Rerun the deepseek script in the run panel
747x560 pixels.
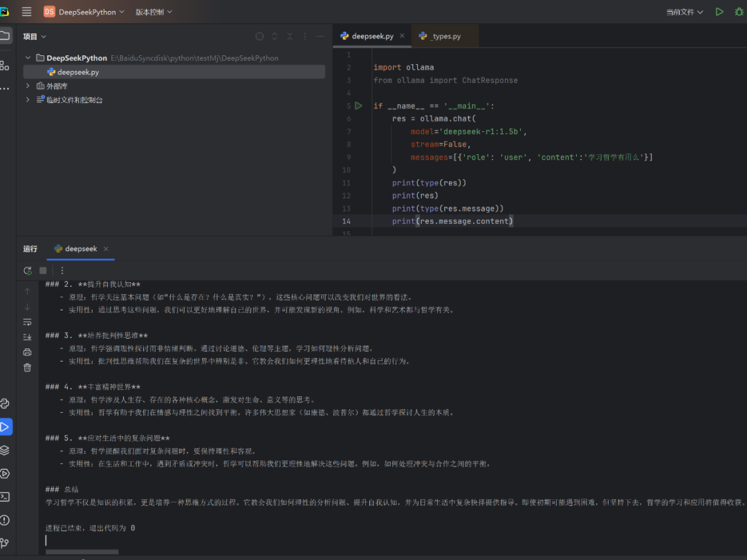(x=28, y=270)
